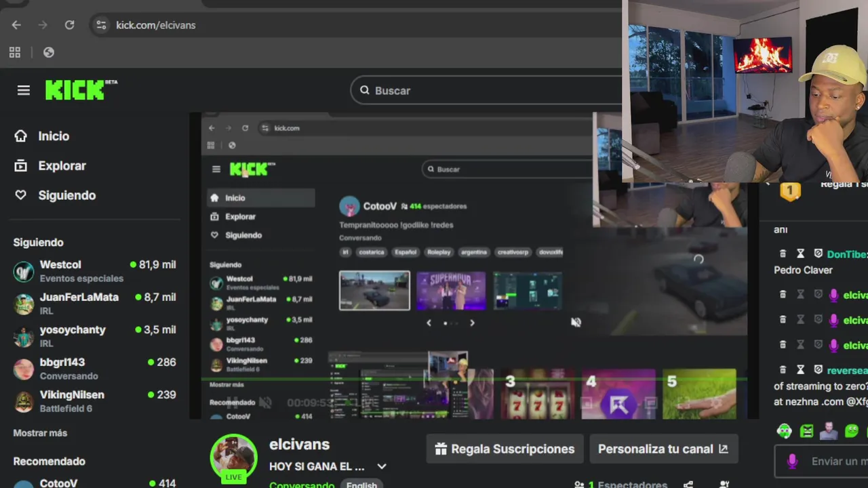
Task: Toggle the faint mute icon in video controls
Action: click(265, 403)
